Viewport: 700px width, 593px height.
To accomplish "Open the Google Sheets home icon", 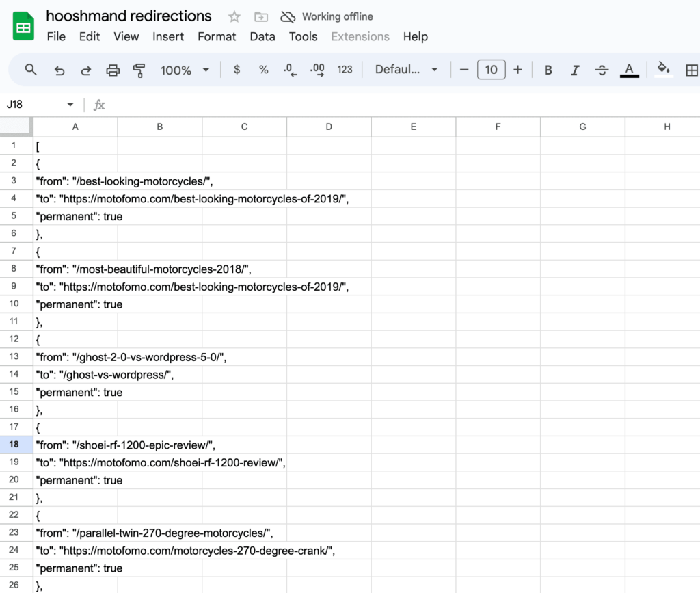I will [x=23, y=27].
